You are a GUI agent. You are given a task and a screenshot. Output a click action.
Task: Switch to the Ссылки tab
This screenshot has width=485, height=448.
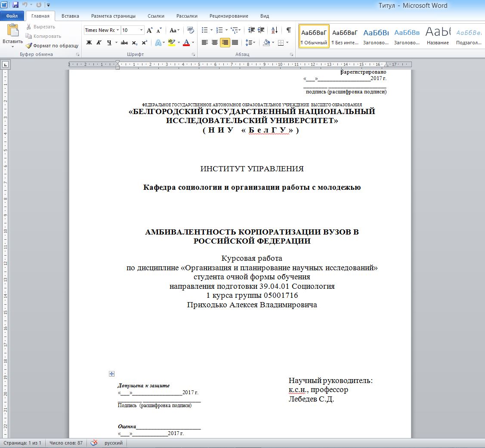[x=156, y=16]
